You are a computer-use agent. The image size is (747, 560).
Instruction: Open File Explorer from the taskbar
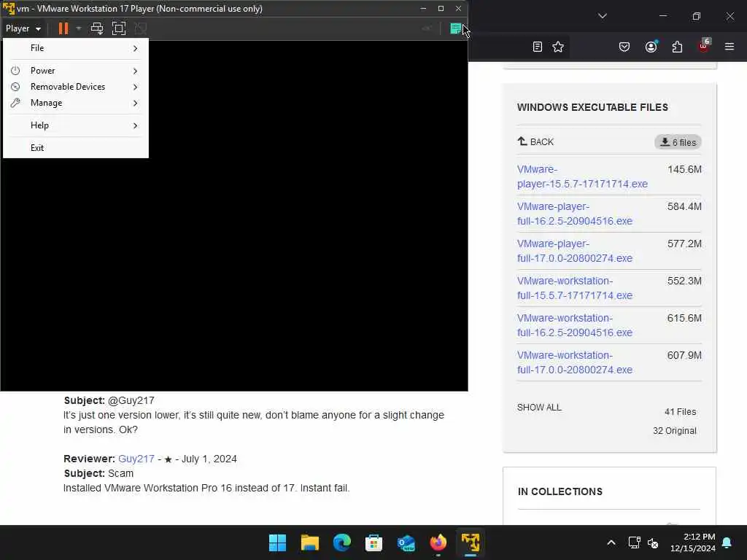(309, 542)
